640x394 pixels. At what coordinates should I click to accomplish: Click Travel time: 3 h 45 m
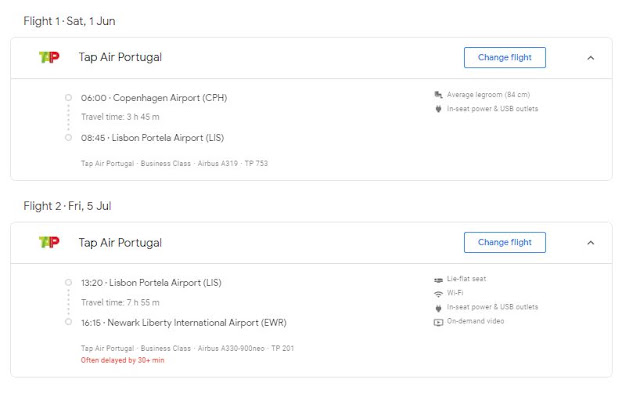click(120, 117)
